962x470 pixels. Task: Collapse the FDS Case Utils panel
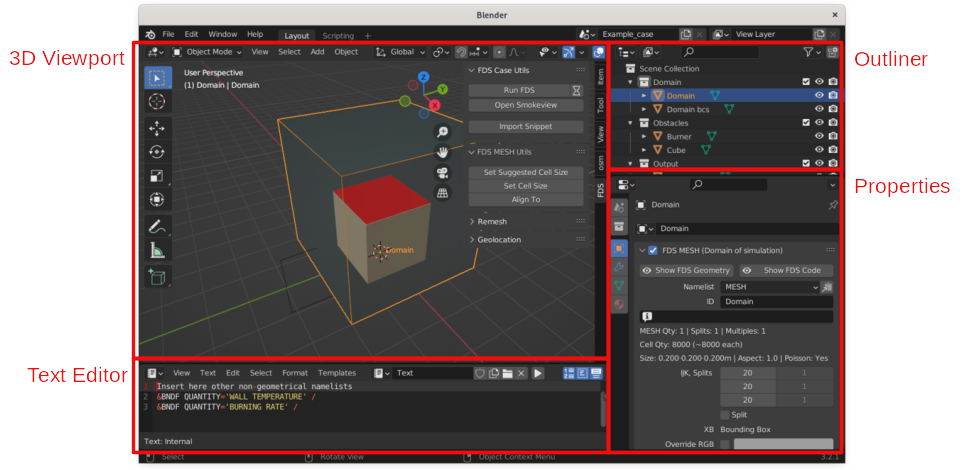(x=471, y=71)
